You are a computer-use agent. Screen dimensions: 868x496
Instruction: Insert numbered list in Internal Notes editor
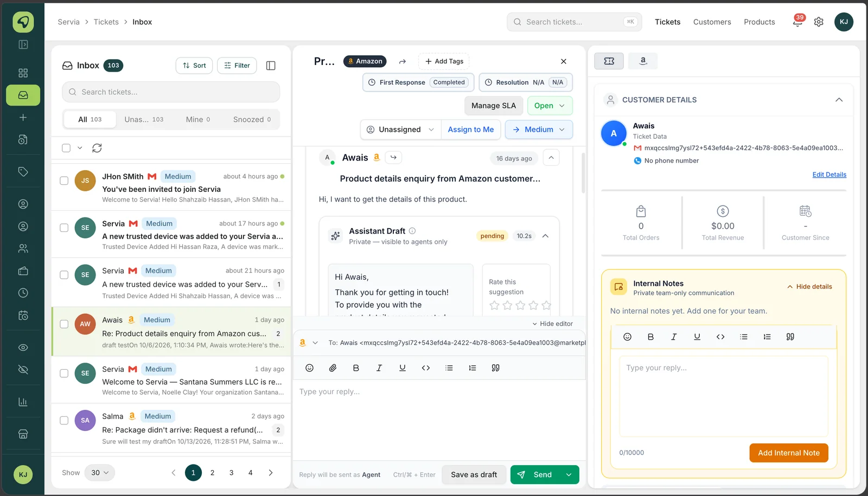point(767,337)
